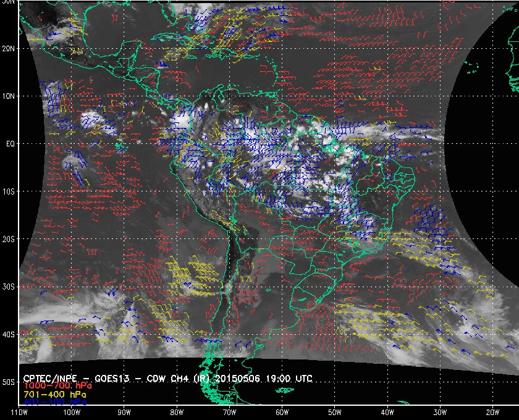519x420 pixels.
Task: Click the 20W longitude axis label
Action: [492, 411]
